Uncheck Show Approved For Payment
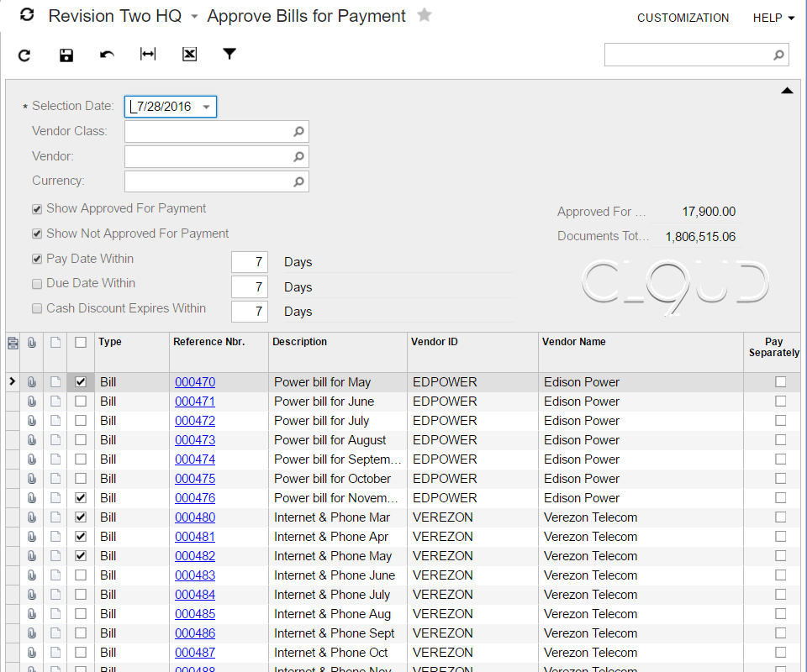807x672 pixels. 36,209
